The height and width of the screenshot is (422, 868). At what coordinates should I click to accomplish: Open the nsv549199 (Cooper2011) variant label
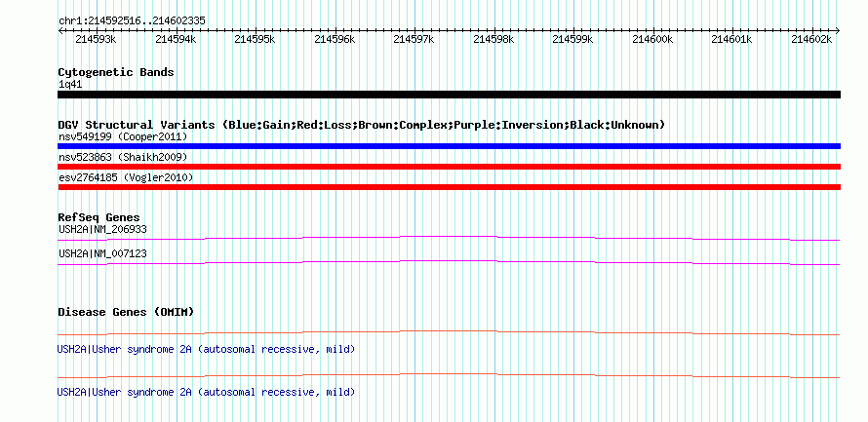123,136
